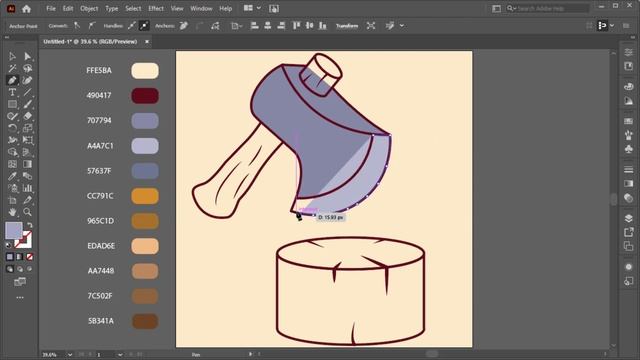Select the Eraser tool

[x=27, y=116]
